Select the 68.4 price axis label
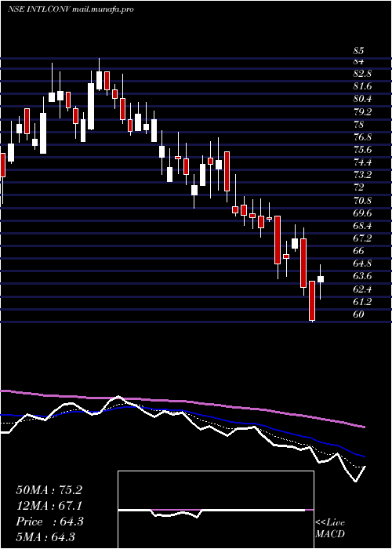 362,226
